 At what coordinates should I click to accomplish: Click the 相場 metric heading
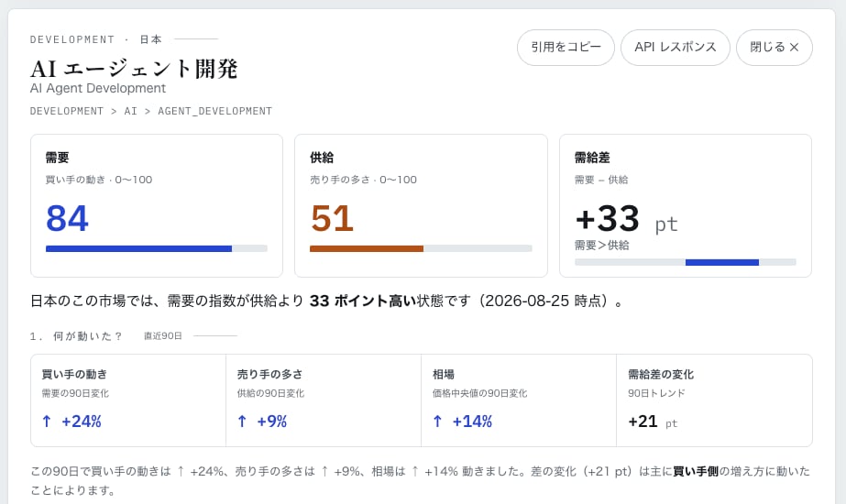444,374
